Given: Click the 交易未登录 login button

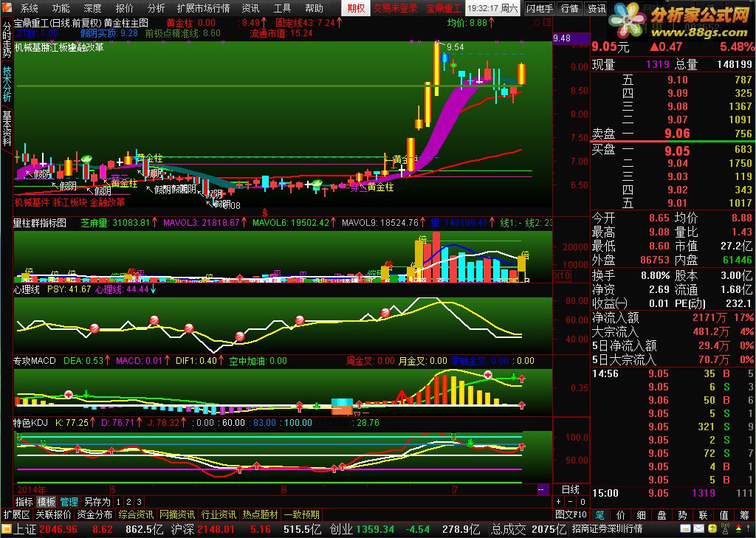Looking at the screenshot, I should pyautogui.click(x=396, y=8).
